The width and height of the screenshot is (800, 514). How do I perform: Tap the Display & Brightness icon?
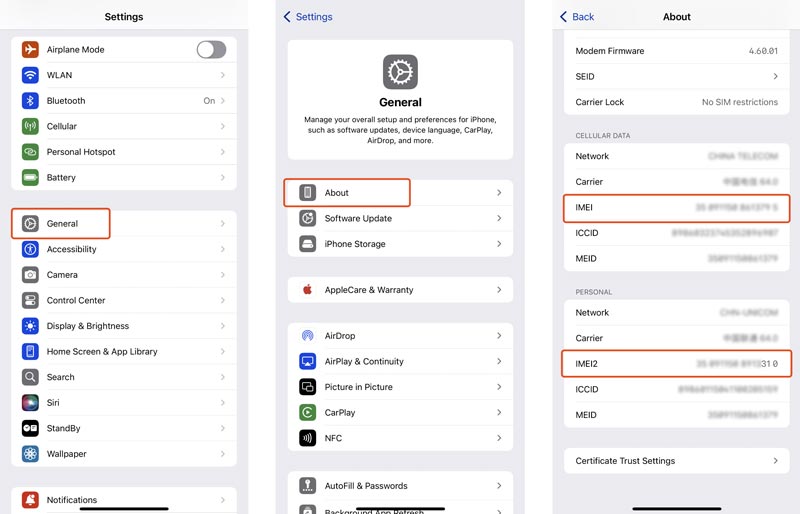point(30,326)
